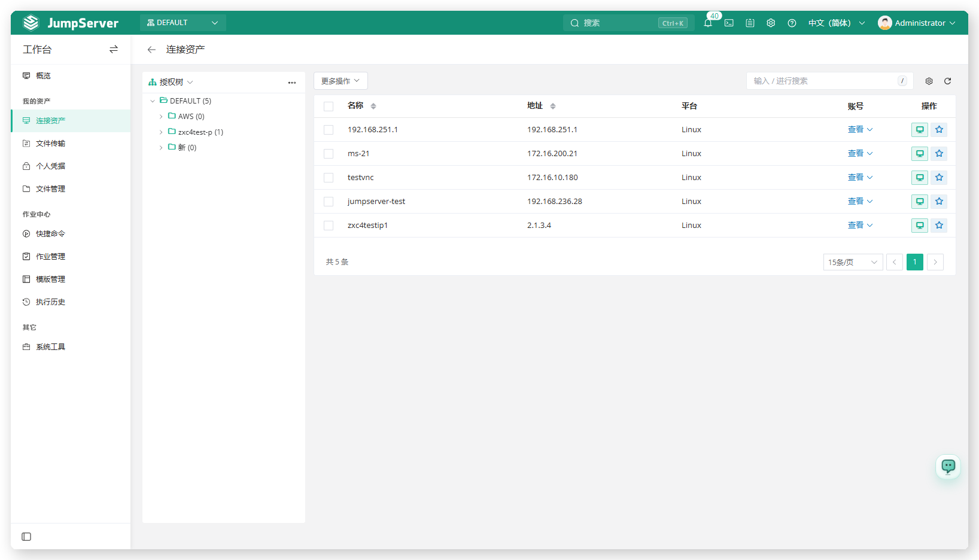This screenshot has width=979, height=560.
Task: Collapse the sidebar with bottom icon
Action: click(26, 537)
